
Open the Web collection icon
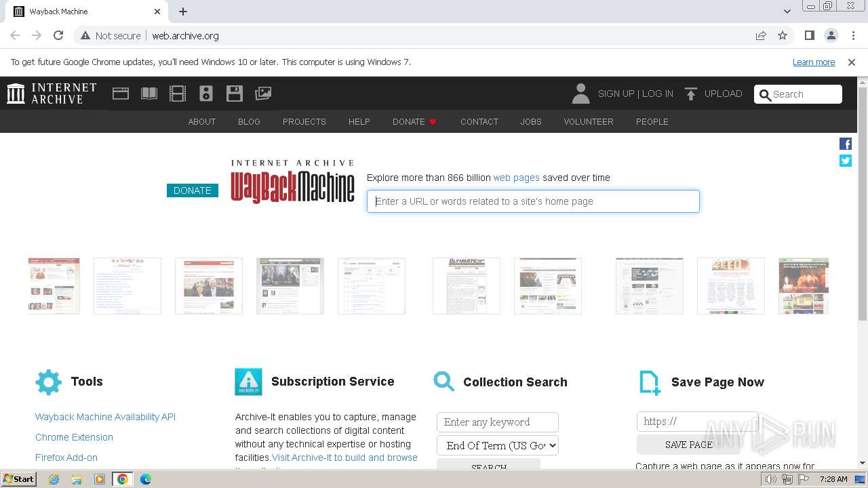(121, 94)
